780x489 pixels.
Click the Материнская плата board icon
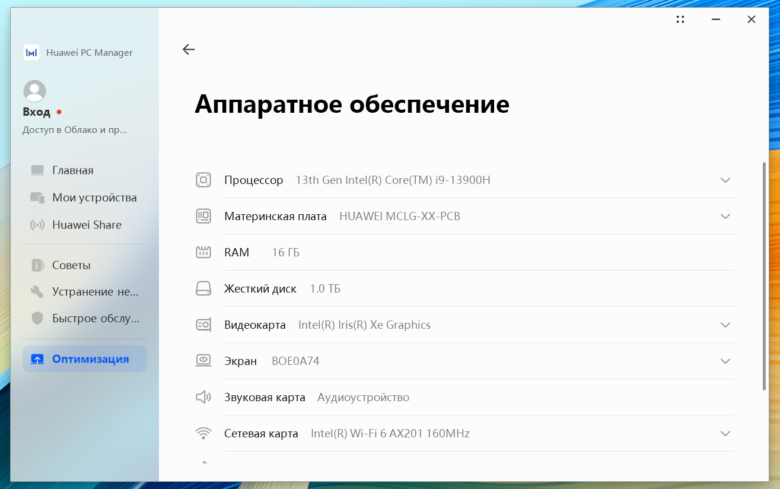(203, 216)
